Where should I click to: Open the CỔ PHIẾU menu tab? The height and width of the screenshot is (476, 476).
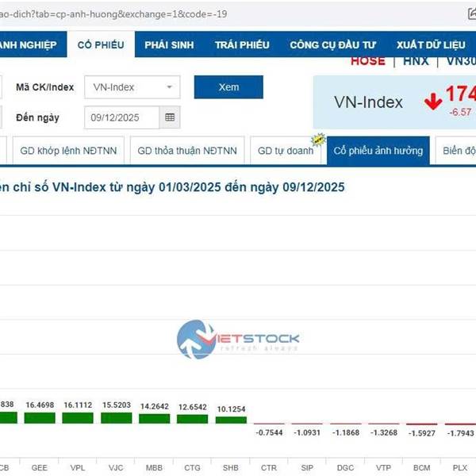click(101, 45)
